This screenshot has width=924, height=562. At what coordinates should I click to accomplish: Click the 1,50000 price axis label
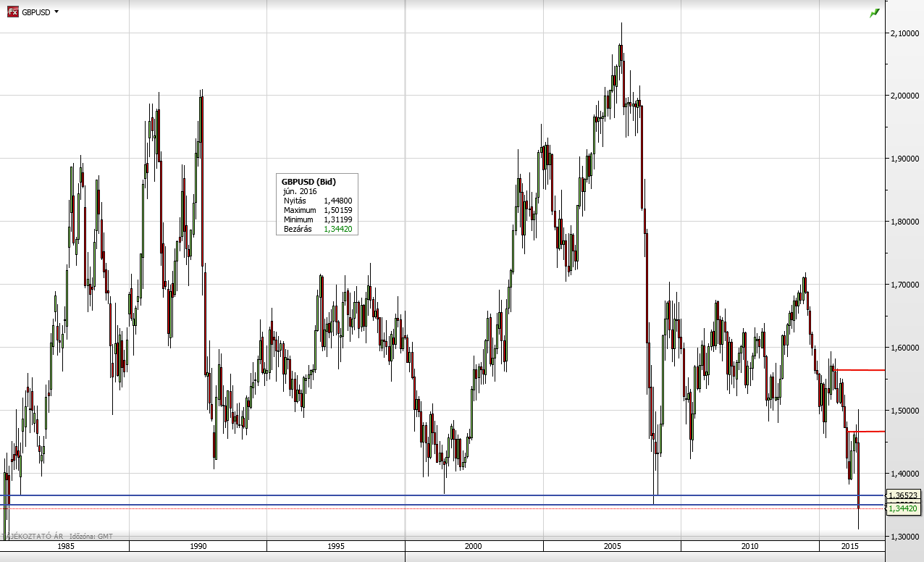click(904, 411)
